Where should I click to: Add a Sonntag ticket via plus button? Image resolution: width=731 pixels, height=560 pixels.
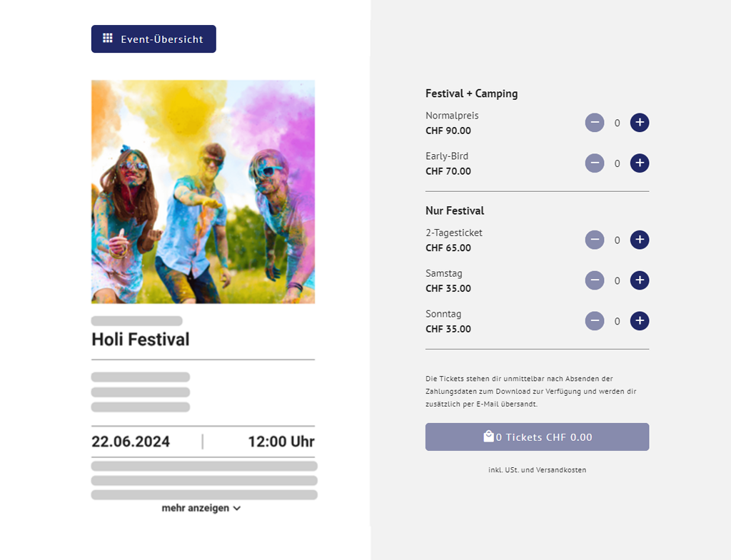tap(640, 321)
